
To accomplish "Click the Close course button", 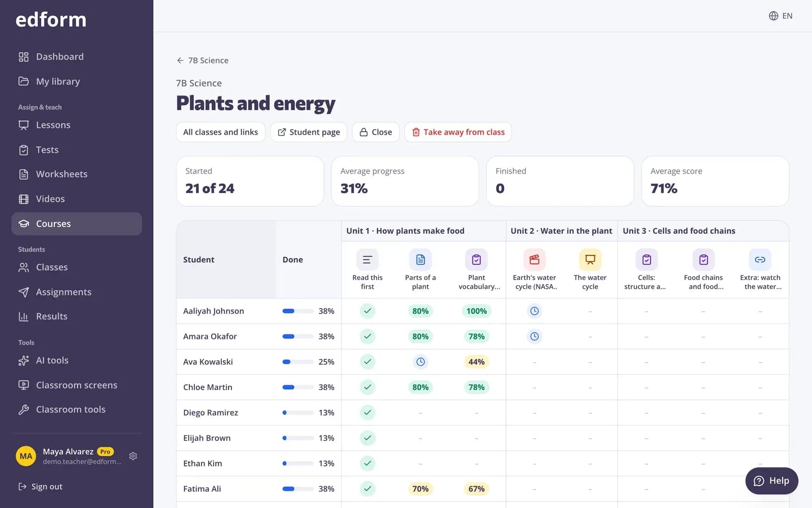I will tap(376, 132).
